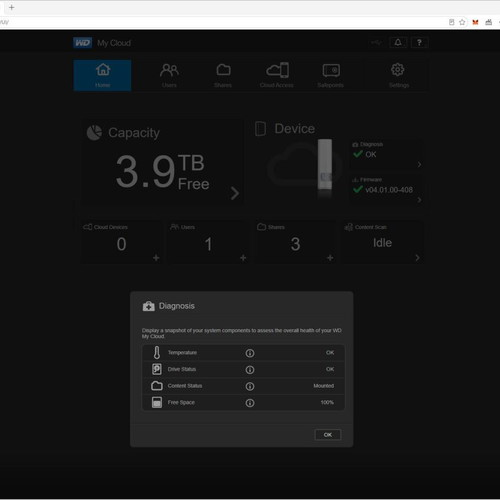Open a new browser tab
The height and width of the screenshot is (500, 500).
pos(12,7)
